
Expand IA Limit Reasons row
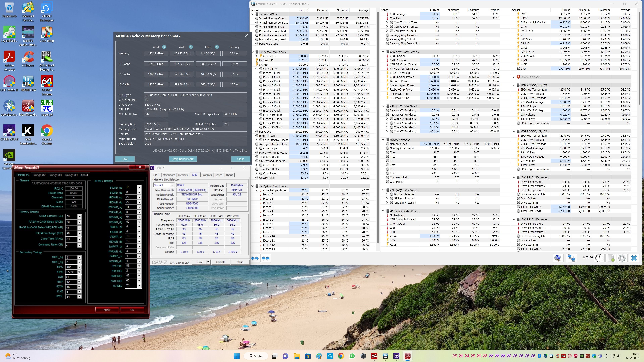pyautogui.click(x=387, y=194)
